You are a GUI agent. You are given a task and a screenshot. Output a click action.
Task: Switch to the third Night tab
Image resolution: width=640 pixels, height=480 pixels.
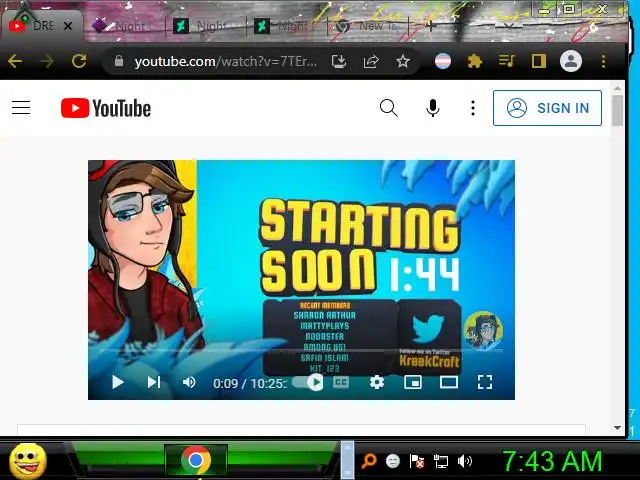(x=286, y=26)
